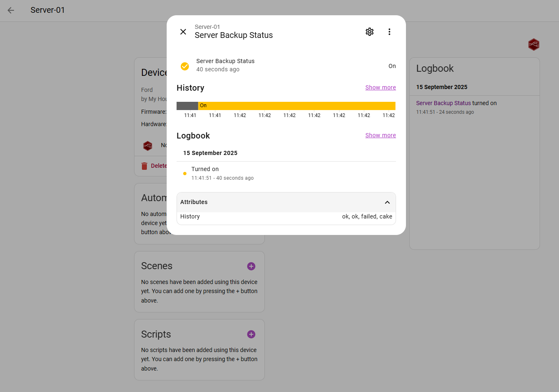Click the On state value

pos(392,66)
